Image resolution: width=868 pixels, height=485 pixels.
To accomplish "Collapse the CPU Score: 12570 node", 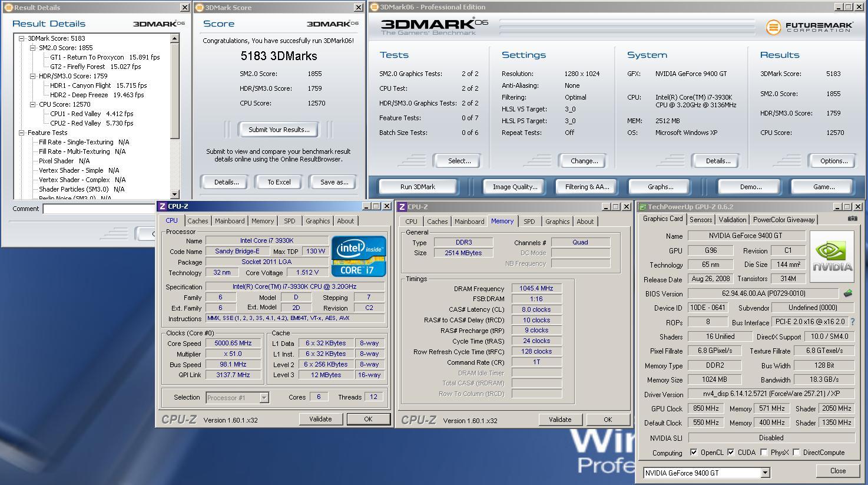I will pos(33,104).
